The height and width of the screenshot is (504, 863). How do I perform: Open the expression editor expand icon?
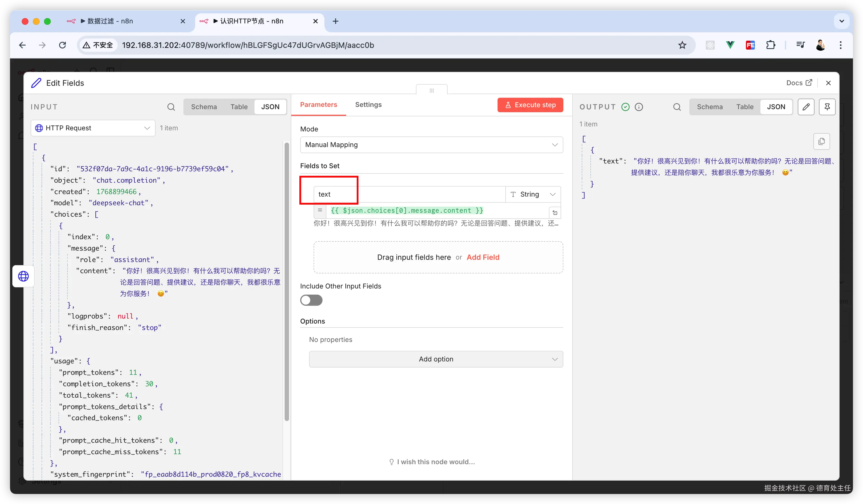555,213
